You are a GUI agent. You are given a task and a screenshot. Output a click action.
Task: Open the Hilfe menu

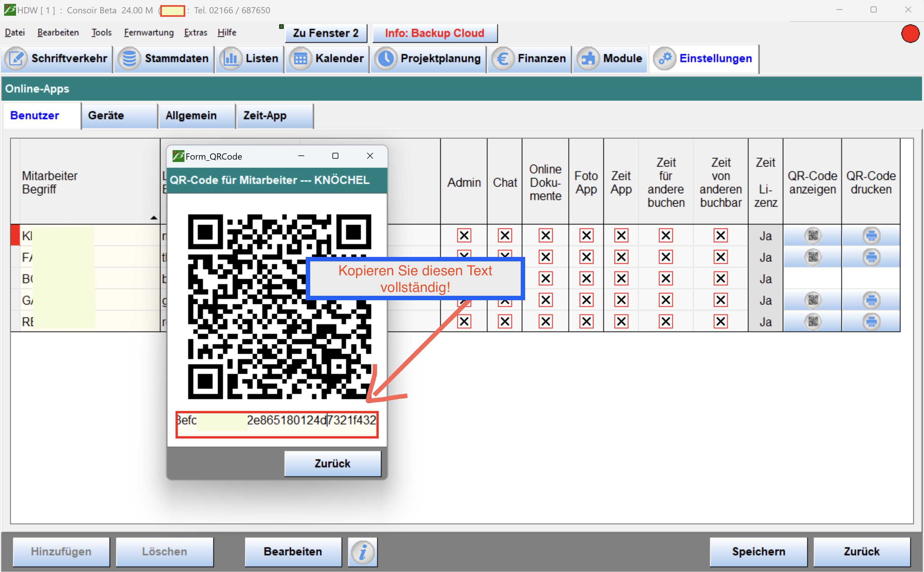pos(227,33)
